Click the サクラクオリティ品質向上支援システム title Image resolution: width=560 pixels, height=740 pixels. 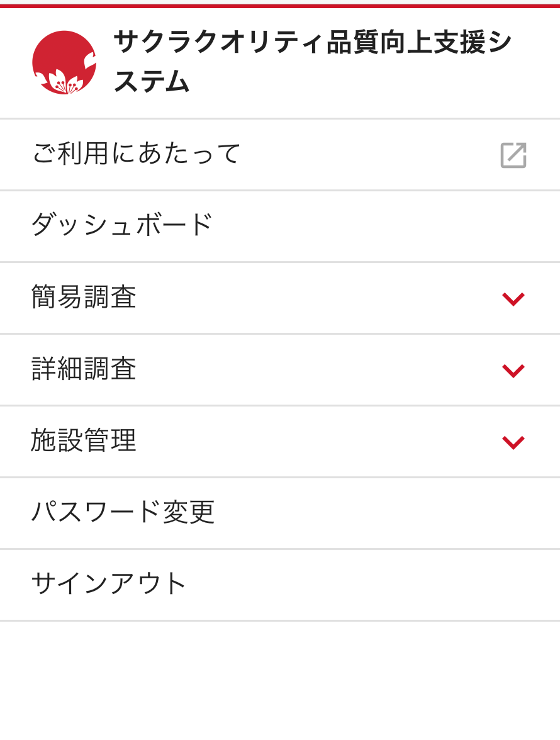[312, 62]
